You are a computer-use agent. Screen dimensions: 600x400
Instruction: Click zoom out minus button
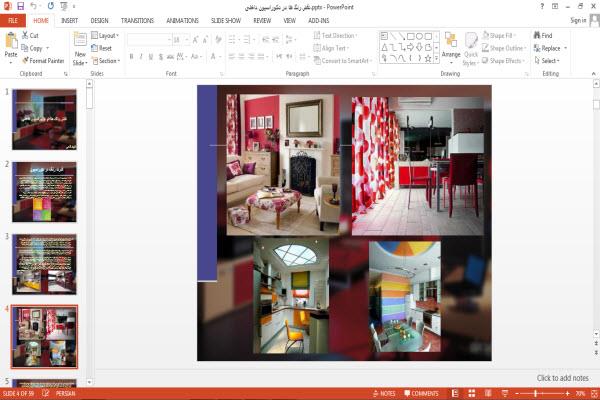coord(517,393)
